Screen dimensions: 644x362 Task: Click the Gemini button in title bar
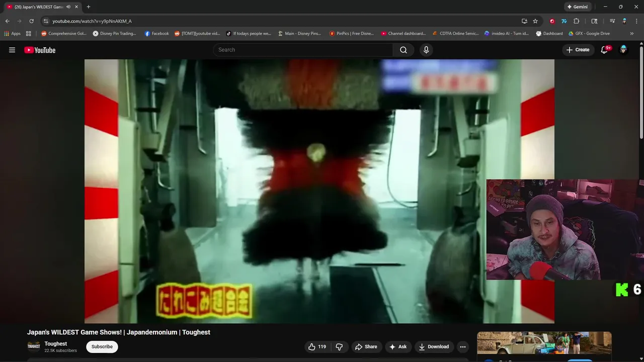(x=577, y=7)
